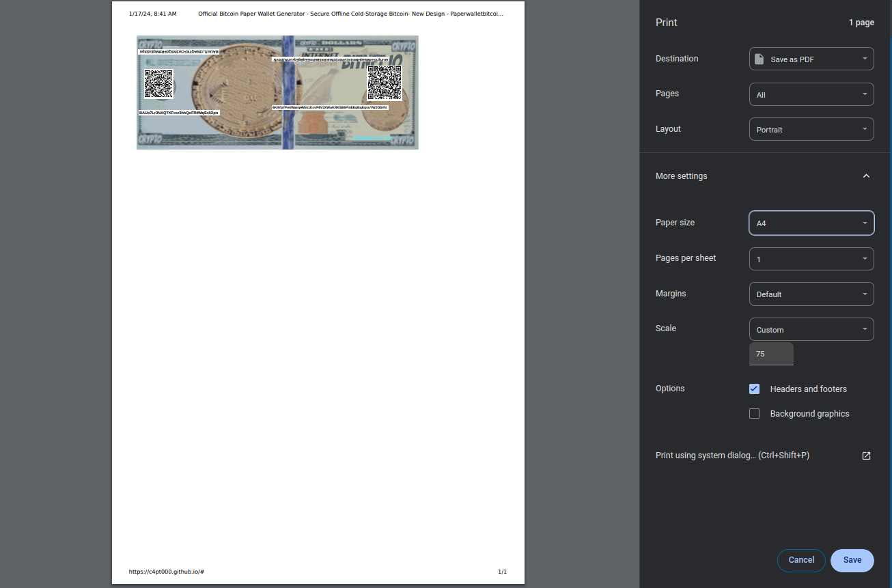Click the 'Pages per sheet' label
Image resolution: width=892 pixels, height=588 pixels.
click(686, 258)
